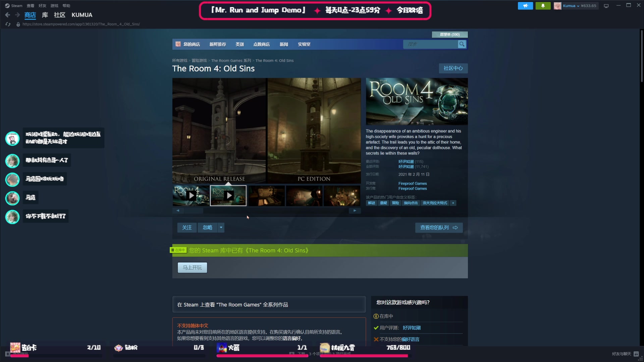
Task: Click the 忽略 ignore button
Action: [208, 228]
